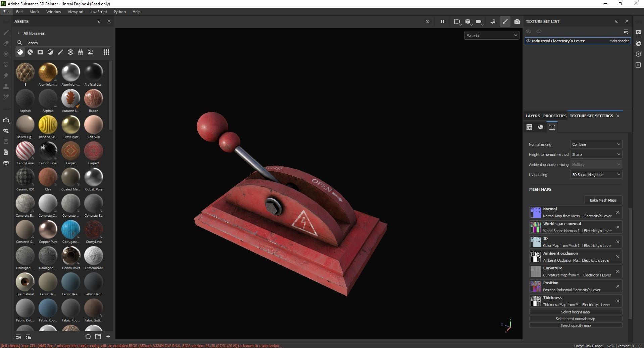Filter assets by Smart masks category
This screenshot has height=348, width=644.
(40, 52)
